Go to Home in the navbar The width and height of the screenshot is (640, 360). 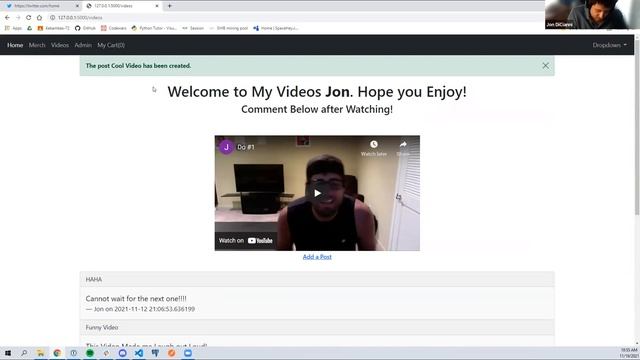point(15,45)
